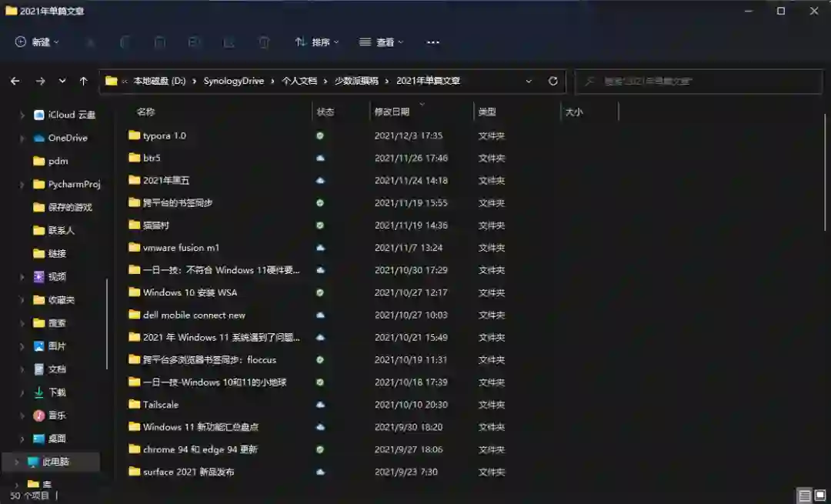Select iCloud 云盘 in the sidebar

click(x=65, y=115)
